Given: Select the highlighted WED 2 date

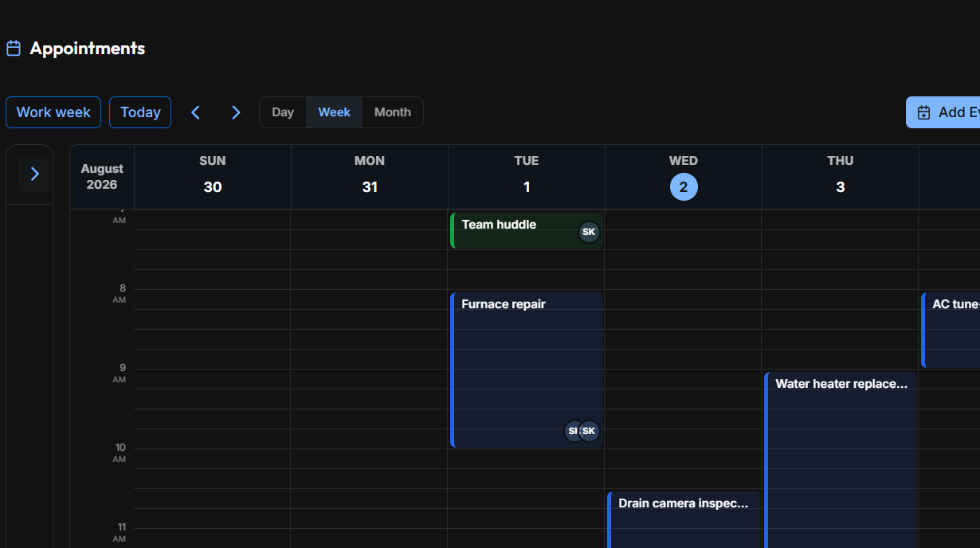Looking at the screenshot, I should (684, 187).
